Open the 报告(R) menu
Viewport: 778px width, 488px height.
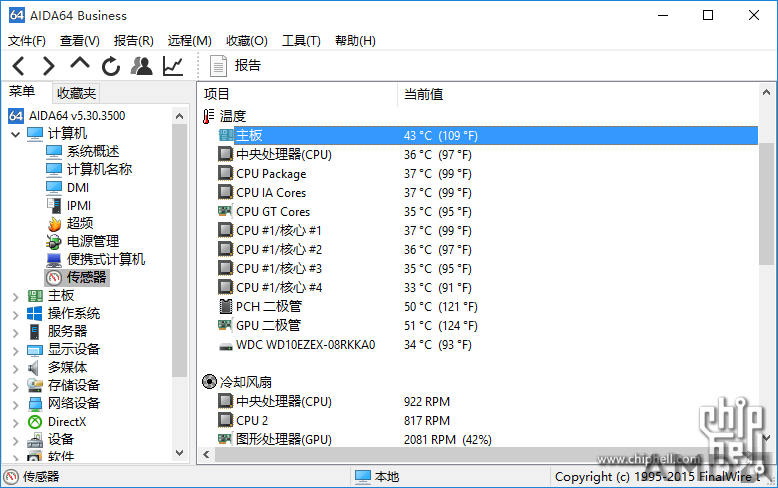(133, 41)
